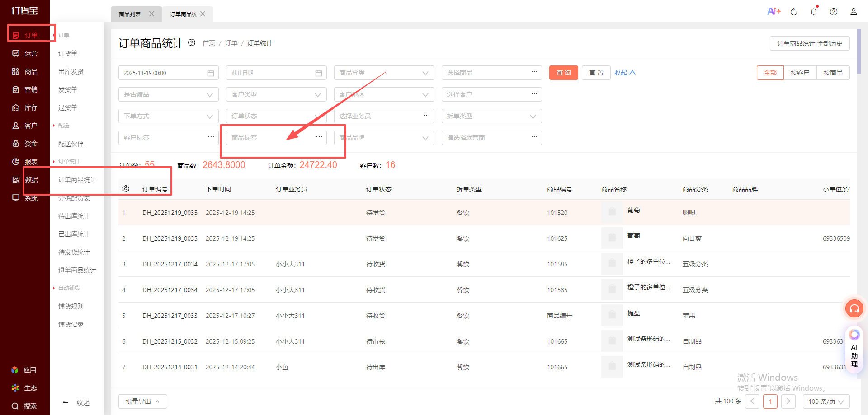Expand the 客户类型 dropdown

coord(276,94)
